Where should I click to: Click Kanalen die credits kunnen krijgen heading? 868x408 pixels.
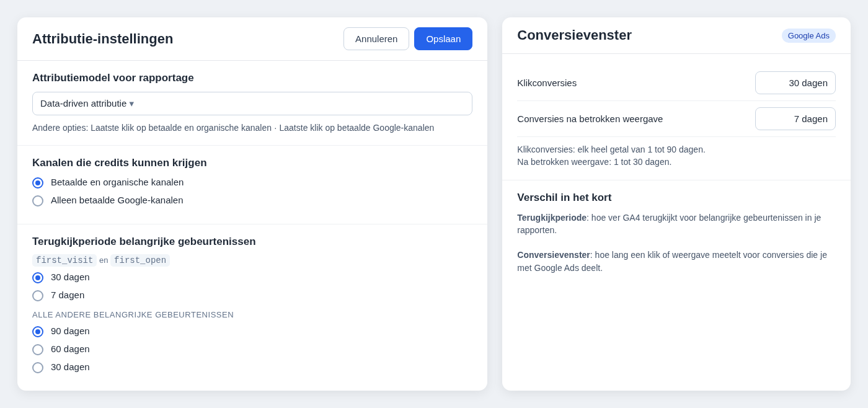[x=120, y=163]
